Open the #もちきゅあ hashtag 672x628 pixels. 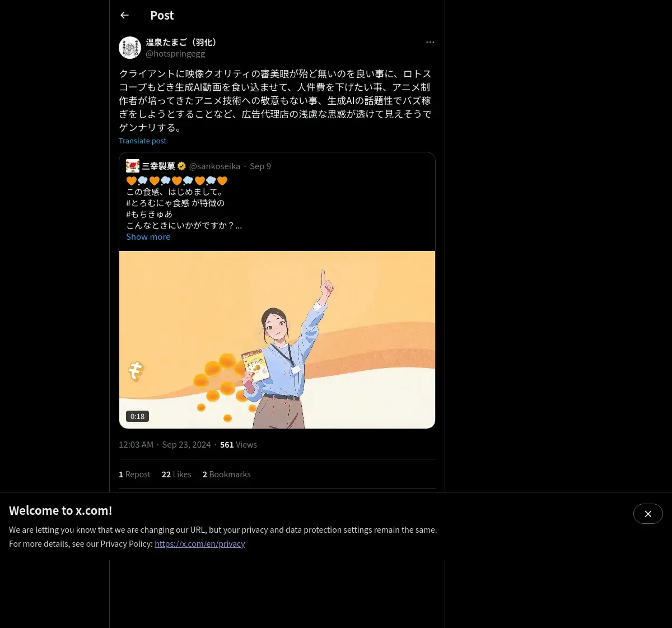coord(149,214)
